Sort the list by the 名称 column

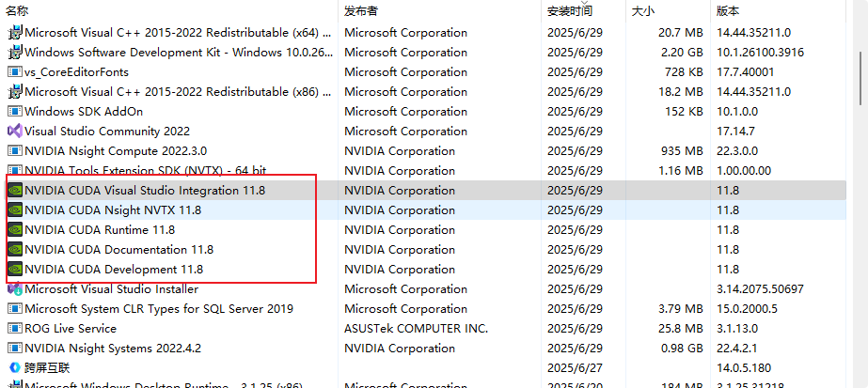(x=17, y=11)
